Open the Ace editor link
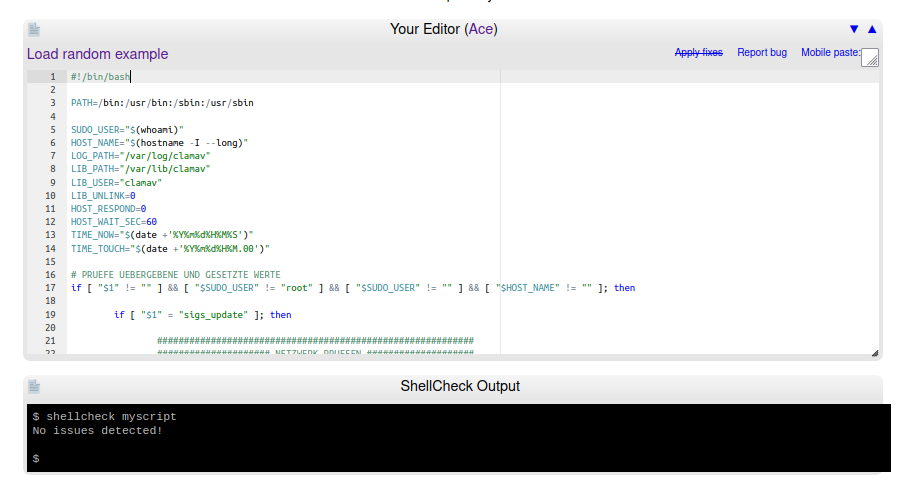The width and height of the screenshot is (917, 504). coord(481,29)
